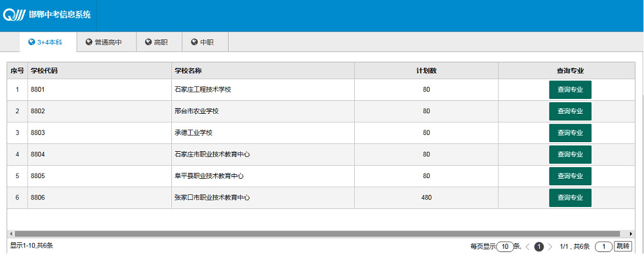Click the next page arrow in pagination
This screenshot has height=254, width=644.
coord(551,247)
